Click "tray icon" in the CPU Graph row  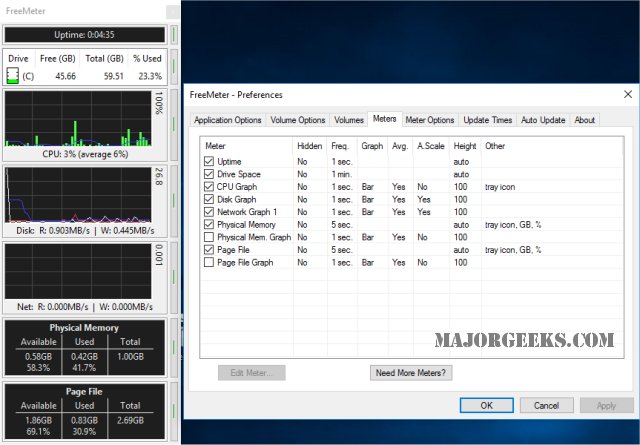coord(500,187)
